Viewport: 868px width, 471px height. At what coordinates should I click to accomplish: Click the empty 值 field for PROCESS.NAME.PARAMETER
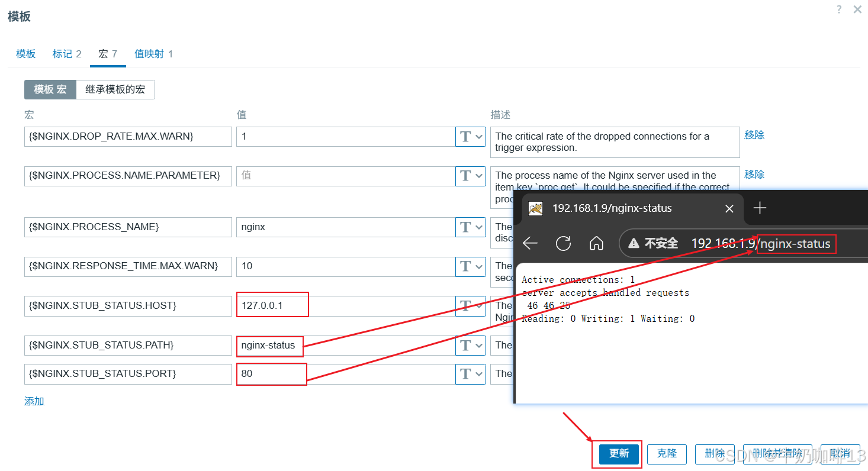(x=345, y=176)
